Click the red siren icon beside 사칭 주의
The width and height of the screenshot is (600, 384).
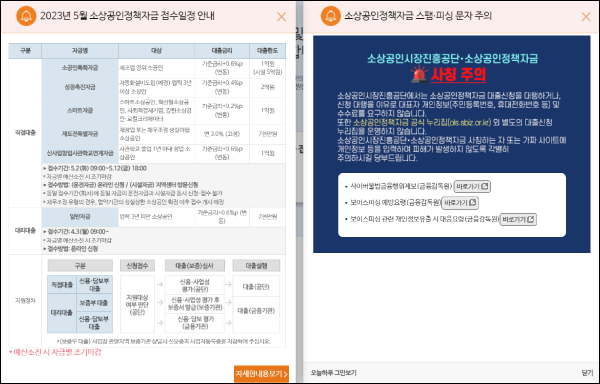click(x=419, y=74)
